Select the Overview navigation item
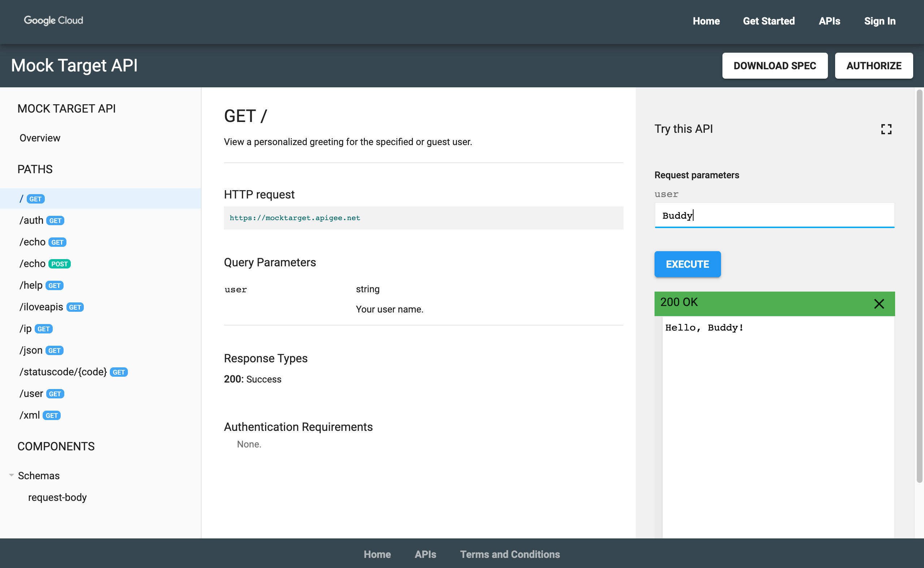This screenshot has height=568, width=924. (x=40, y=138)
